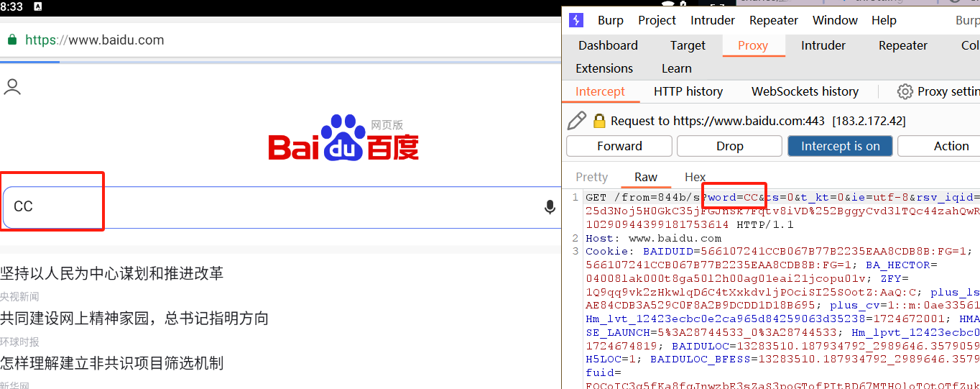Switch to Raw message view

tap(646, 177)
